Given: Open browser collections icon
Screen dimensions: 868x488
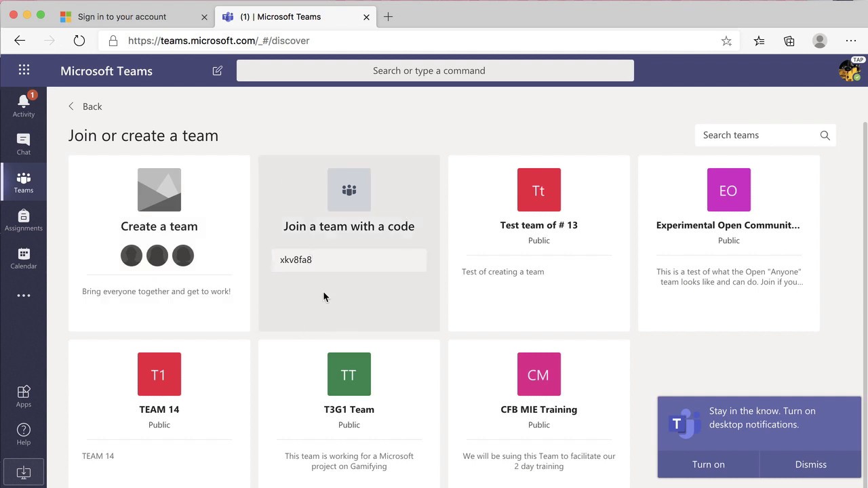Looking at the screenshot, I should (789, 41).
